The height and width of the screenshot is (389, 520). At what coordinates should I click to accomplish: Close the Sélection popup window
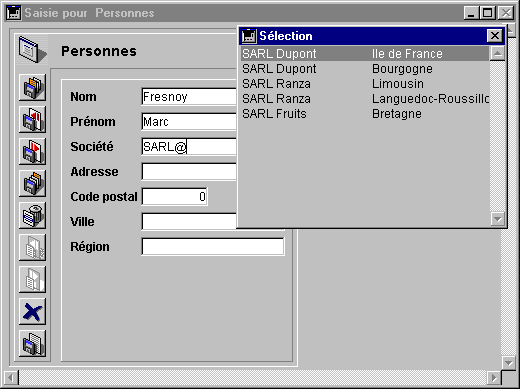pos(495,35)
